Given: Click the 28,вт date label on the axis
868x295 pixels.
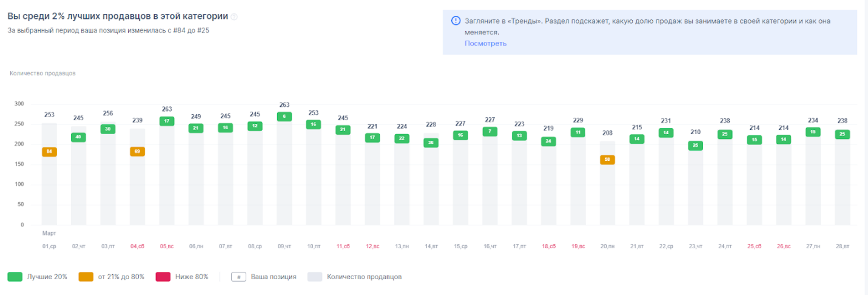Looking at the screenshot, I should [842, 246].
